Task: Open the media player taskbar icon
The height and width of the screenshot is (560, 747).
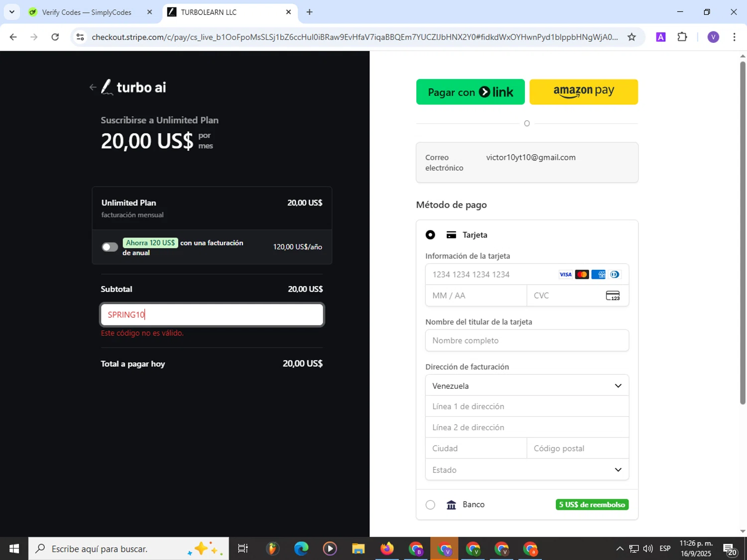Action: tap(330, 549)
